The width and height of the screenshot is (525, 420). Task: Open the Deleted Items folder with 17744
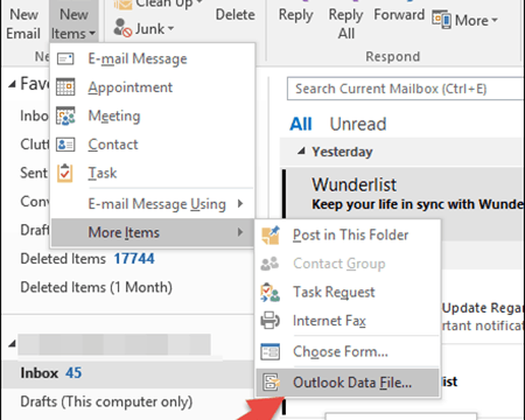click(x=87, y=259)
